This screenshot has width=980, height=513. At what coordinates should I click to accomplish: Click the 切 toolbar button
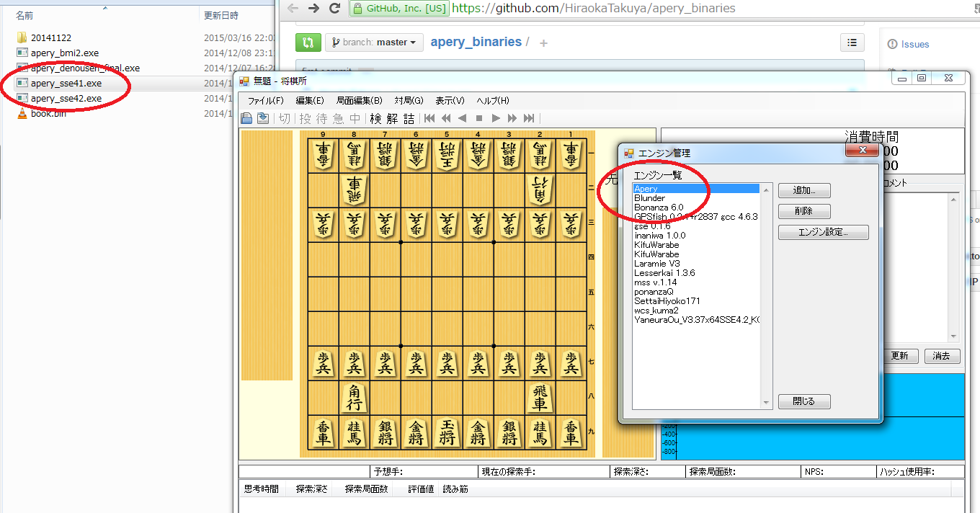[285, 118]
